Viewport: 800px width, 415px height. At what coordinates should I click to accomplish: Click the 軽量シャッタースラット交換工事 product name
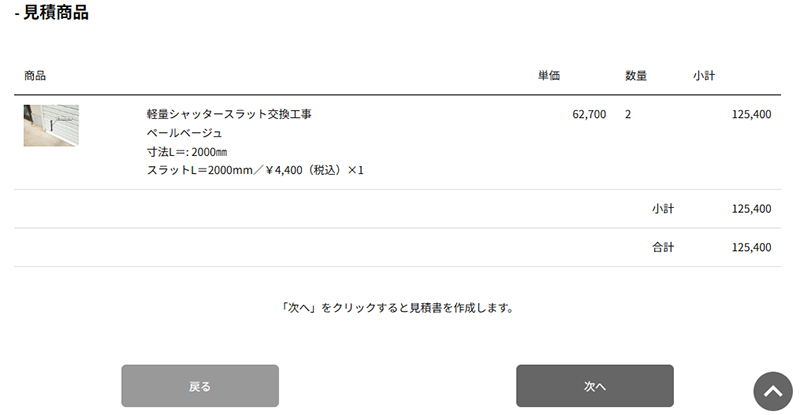[229, 114]
